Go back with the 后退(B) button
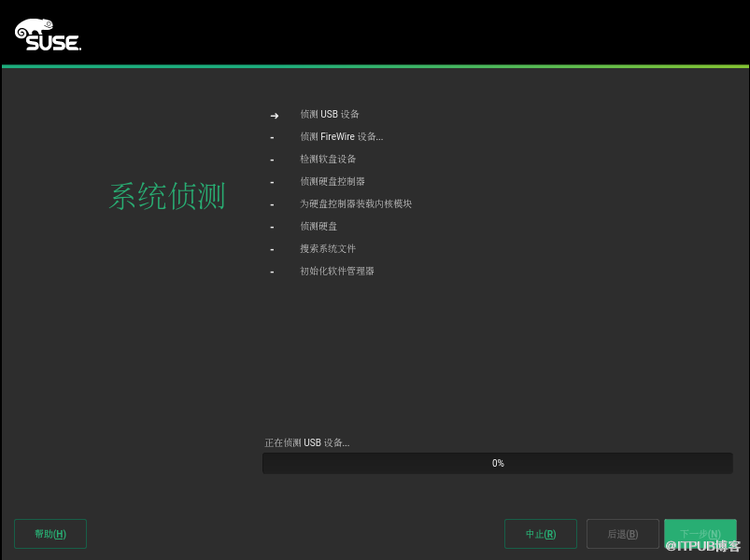 click(x=622, y=534)
